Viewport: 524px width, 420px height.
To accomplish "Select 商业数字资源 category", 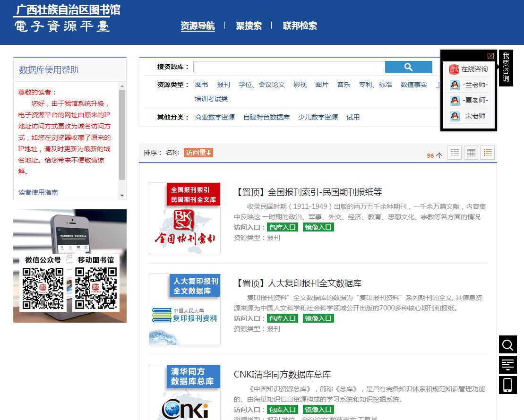I will pos(215,117).
